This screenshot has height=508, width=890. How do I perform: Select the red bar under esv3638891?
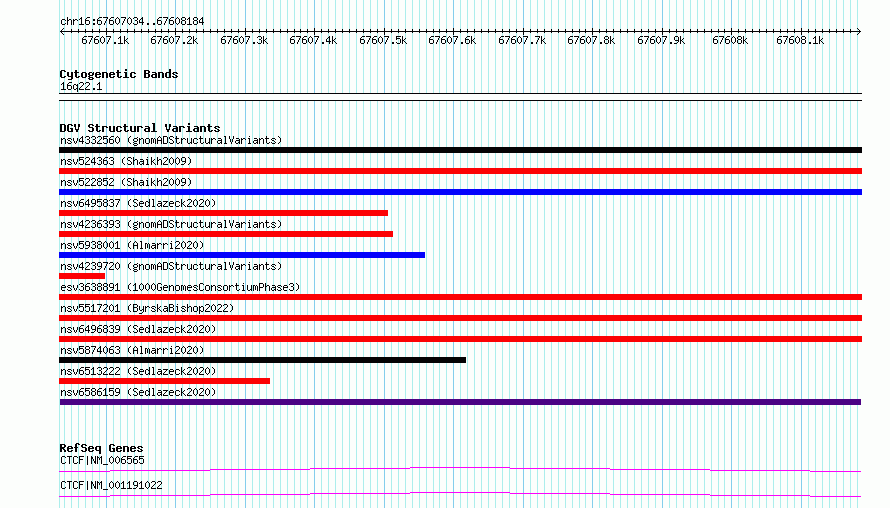[x=460, y=297]
